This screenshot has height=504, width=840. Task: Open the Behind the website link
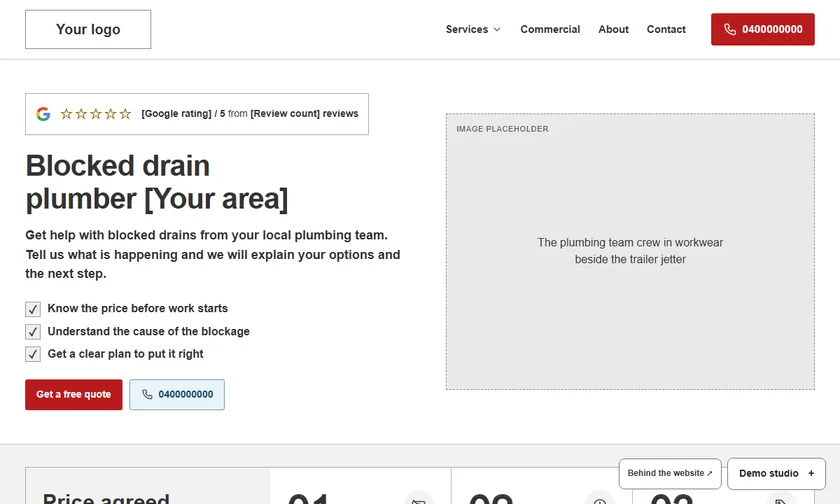pyautogui.click(x=670, y=473)
